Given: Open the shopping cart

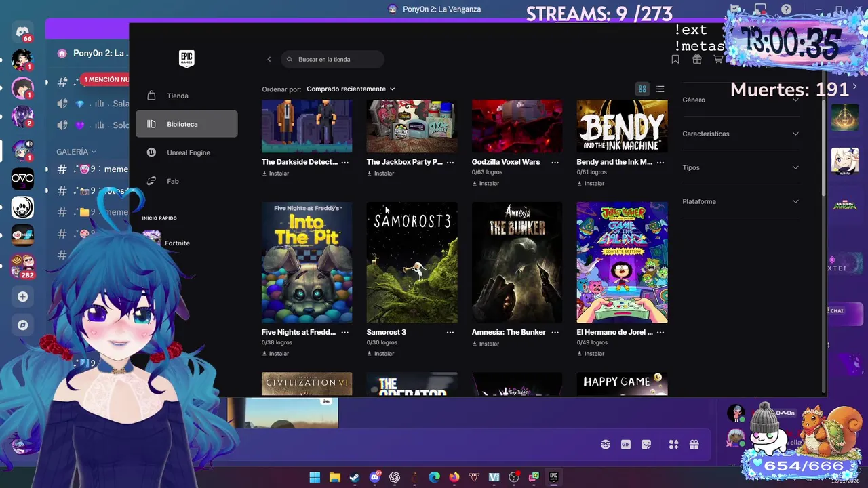Looking at the screenshot, I should coord(718,60).
